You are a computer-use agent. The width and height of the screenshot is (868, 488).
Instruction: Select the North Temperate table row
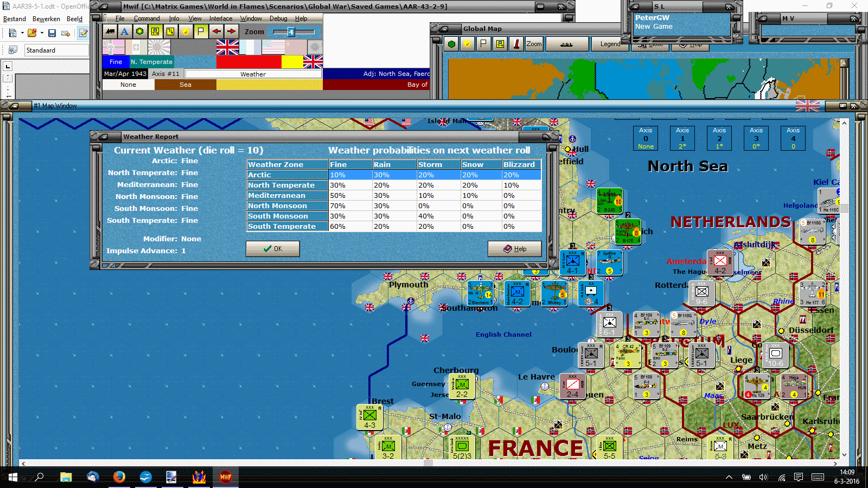[x=394, y=185]
